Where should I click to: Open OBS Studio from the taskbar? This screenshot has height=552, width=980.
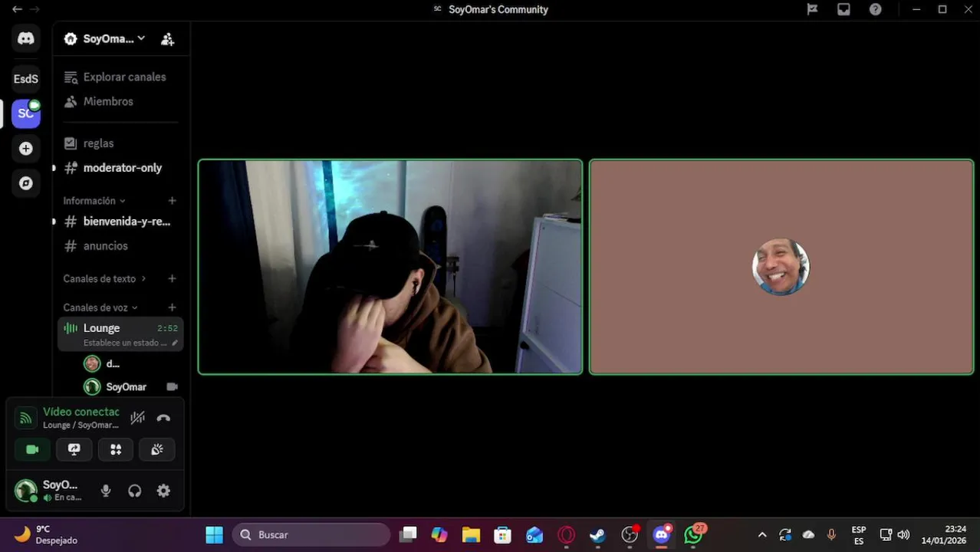click(630, 534)
